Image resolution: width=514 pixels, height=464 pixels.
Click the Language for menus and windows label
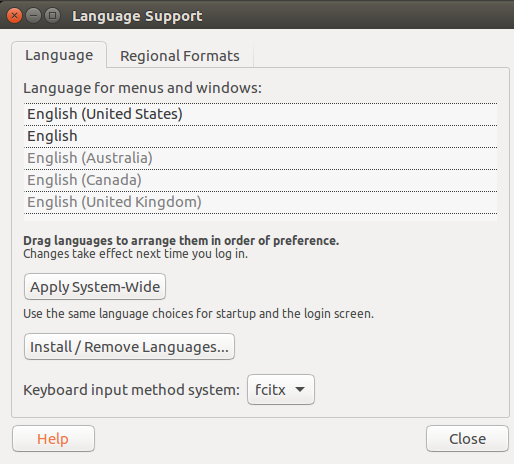point(142,88)
